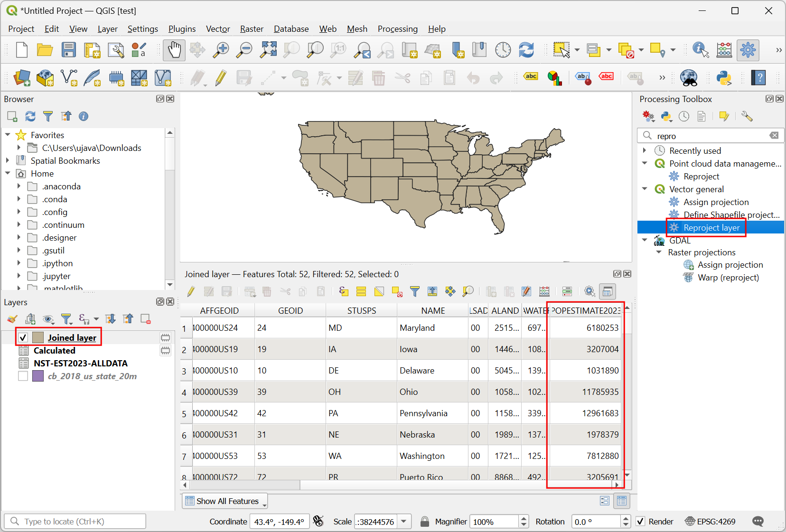Expand the Recently used toolbox group
The width and height of the screenshot is (786, 532).
pos(645,150)
